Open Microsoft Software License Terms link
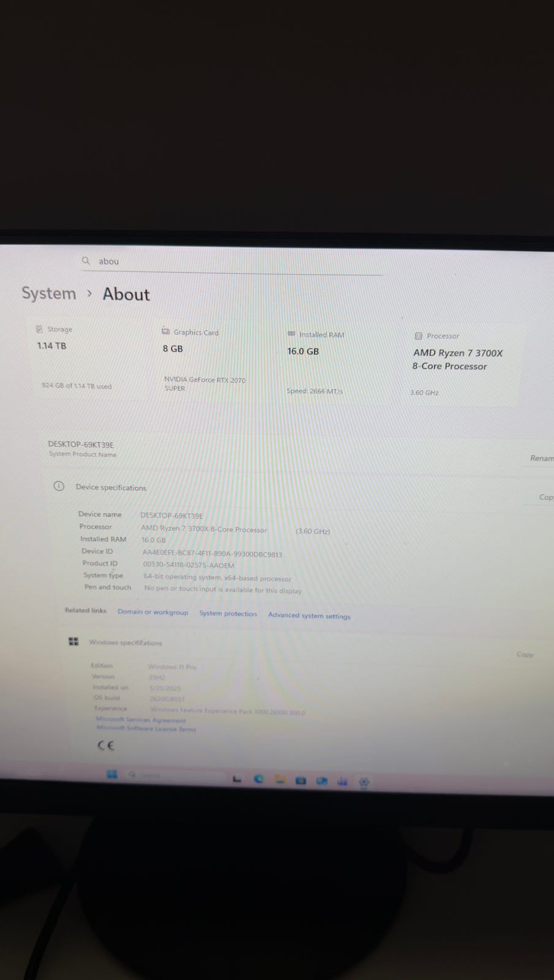 pos(146,728)
